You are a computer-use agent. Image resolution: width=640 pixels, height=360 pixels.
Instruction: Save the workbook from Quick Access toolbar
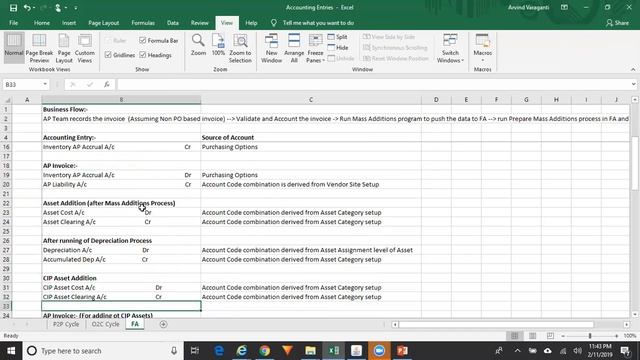[13, 7]
